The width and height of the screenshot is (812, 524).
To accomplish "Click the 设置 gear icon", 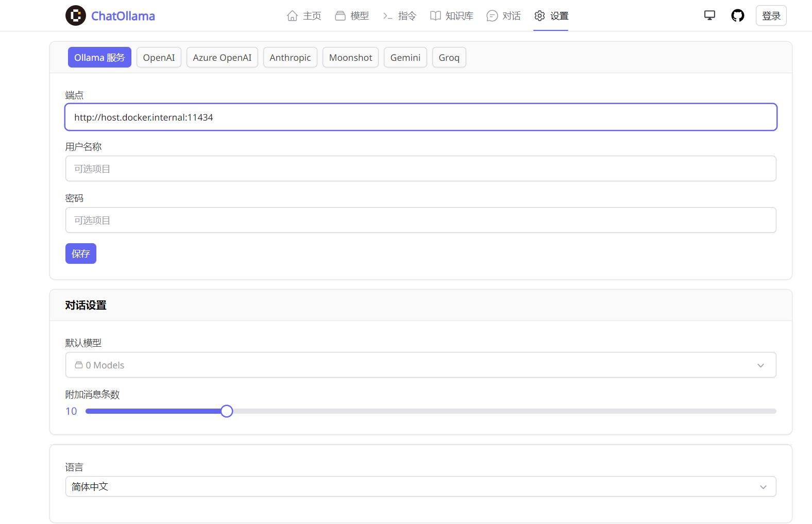I will 539,16.
